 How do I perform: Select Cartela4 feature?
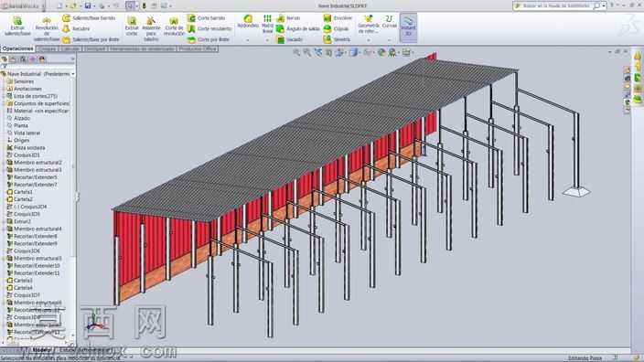pos(20,288)
